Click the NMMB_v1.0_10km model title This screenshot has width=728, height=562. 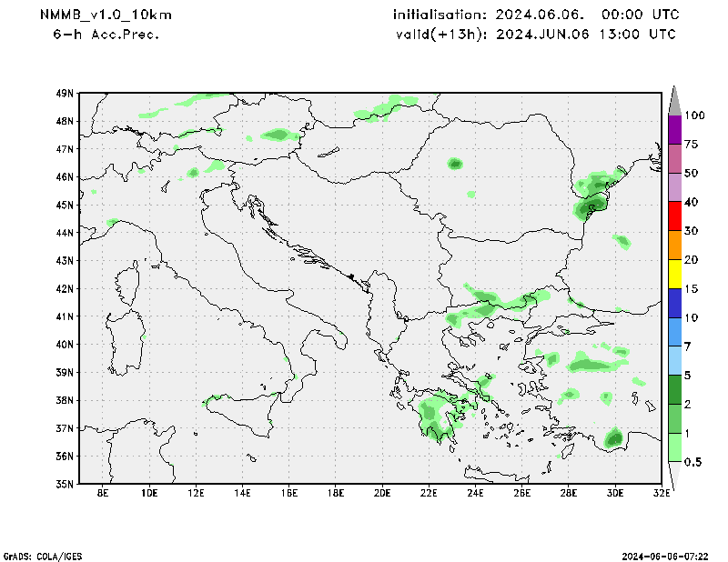click(x=106, y=15)
